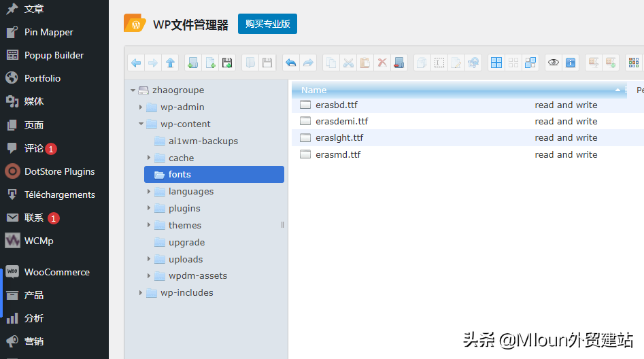Screen dimensions: 644x359
Task: Click the red X delete icon
Action: tap(382, 63)
